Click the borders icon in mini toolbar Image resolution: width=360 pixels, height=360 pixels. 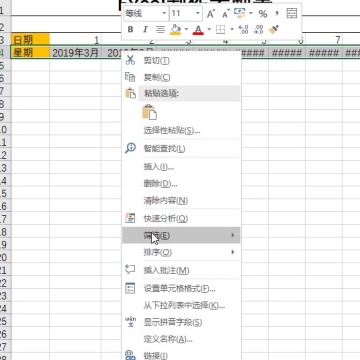pyautogui.click(x=220, y=30)
